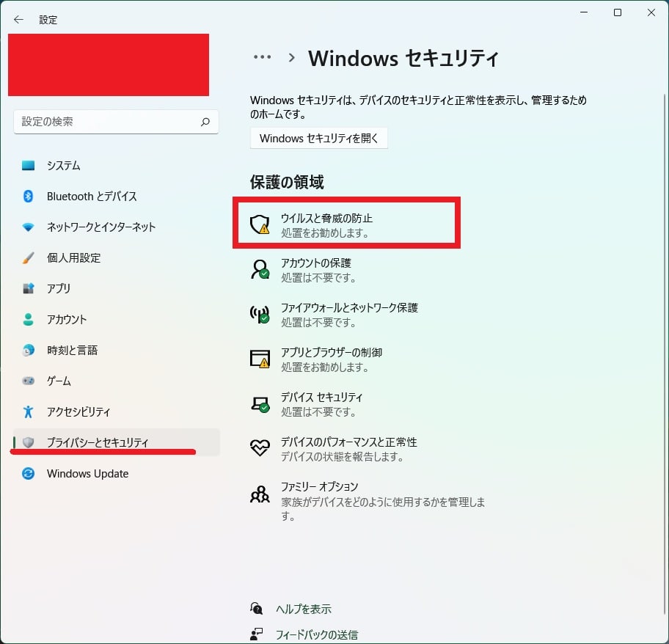Click the virus protection shield warning icon
Image resolution: width=669 pixels, height=644 pixels.
[260, 224]
